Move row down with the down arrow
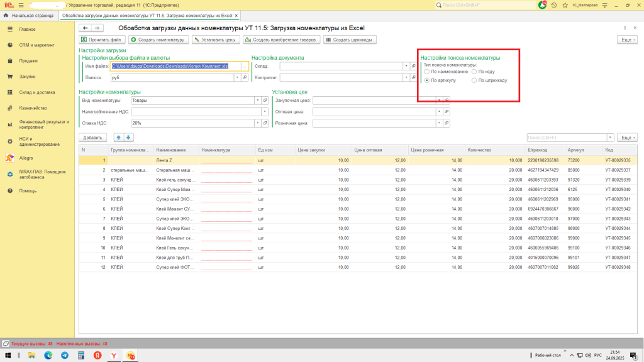The image size is (644, 362). click(128, 137)
